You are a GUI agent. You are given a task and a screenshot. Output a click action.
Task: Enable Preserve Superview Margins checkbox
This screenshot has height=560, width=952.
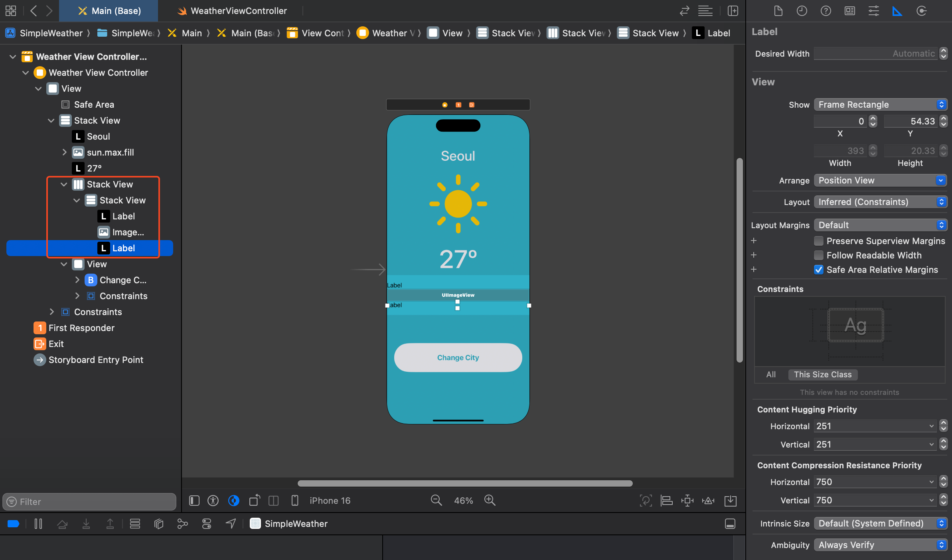(x=818, y=241)
